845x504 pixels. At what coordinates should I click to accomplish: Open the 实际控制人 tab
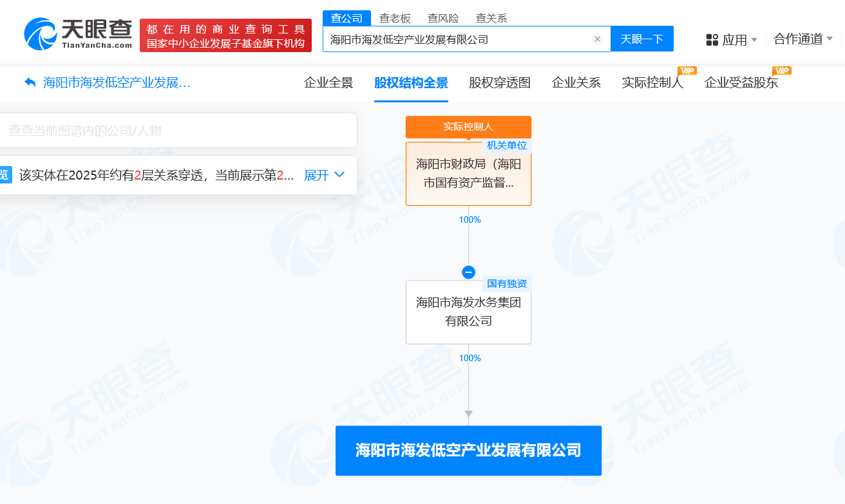[x=652, y=82]
